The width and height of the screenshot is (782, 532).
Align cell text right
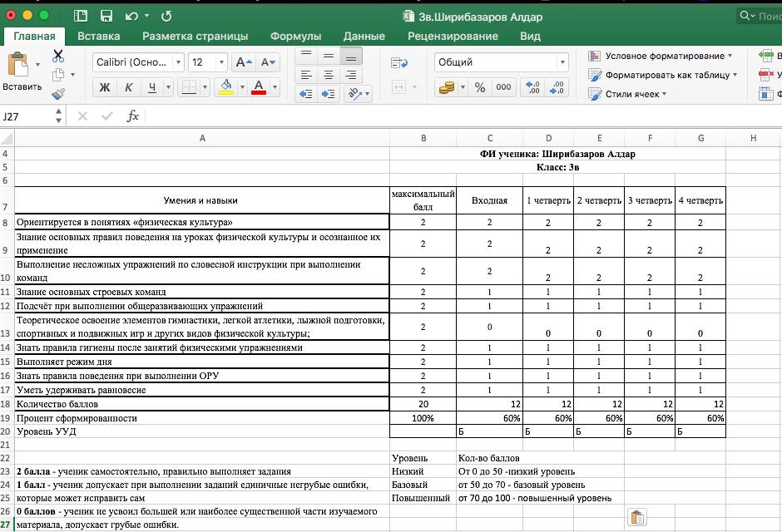click(x=350, y=75)
